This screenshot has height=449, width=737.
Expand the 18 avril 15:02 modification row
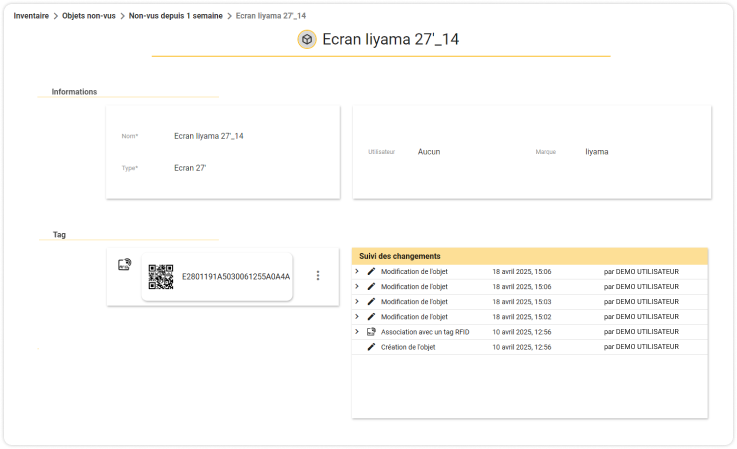(x=357, y=316)
